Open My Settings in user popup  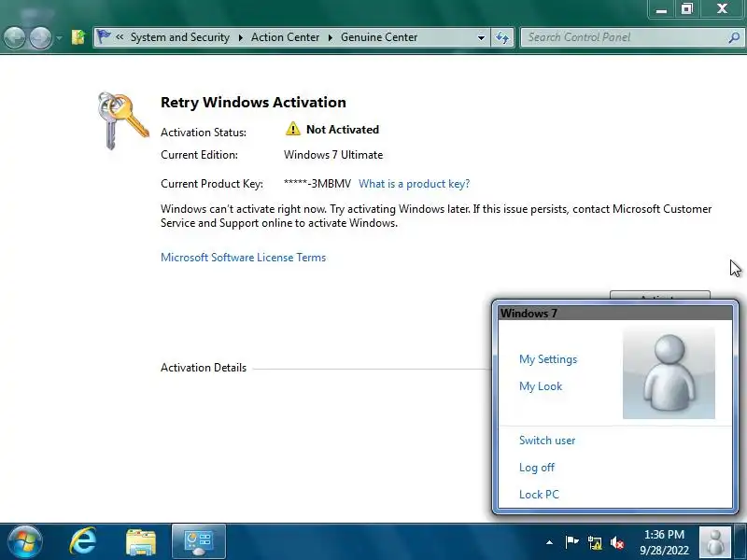[x=548, y=359]
